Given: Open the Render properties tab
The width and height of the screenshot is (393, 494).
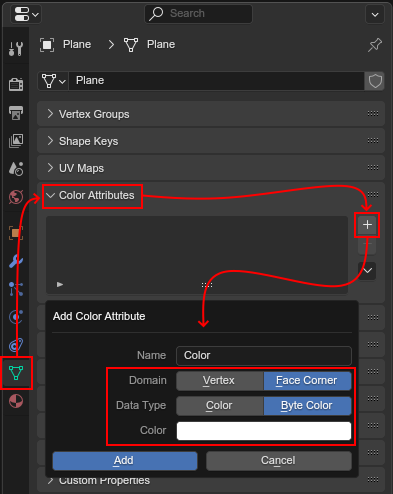Looking at the screenshot, I should click(x=16, y=84).
